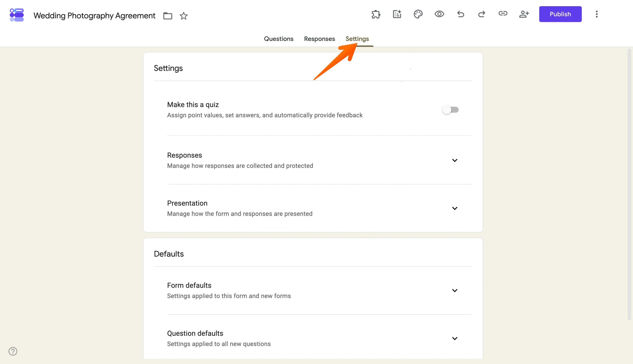Click the 'Form defaults' row title

click(x=189, y=285)
